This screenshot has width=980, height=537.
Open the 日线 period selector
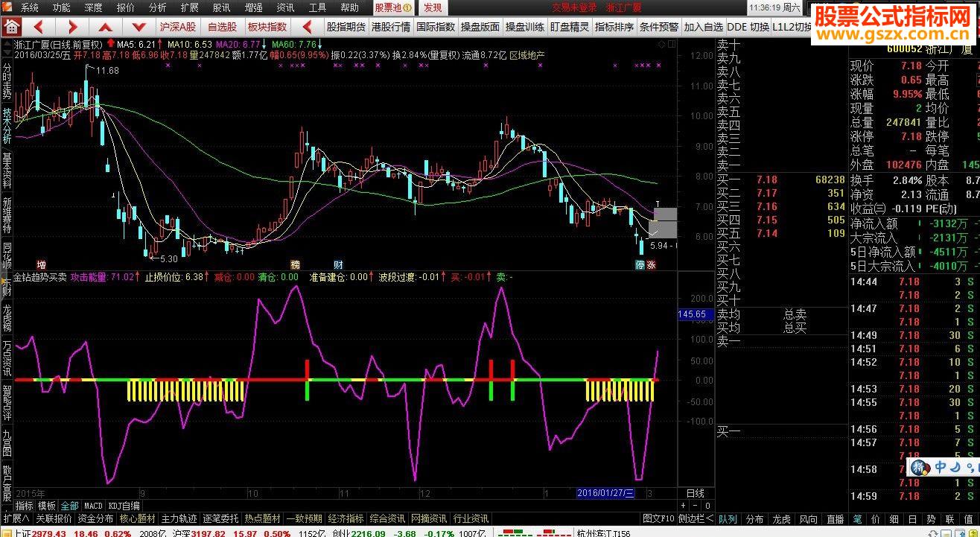[x=695, y=493]
